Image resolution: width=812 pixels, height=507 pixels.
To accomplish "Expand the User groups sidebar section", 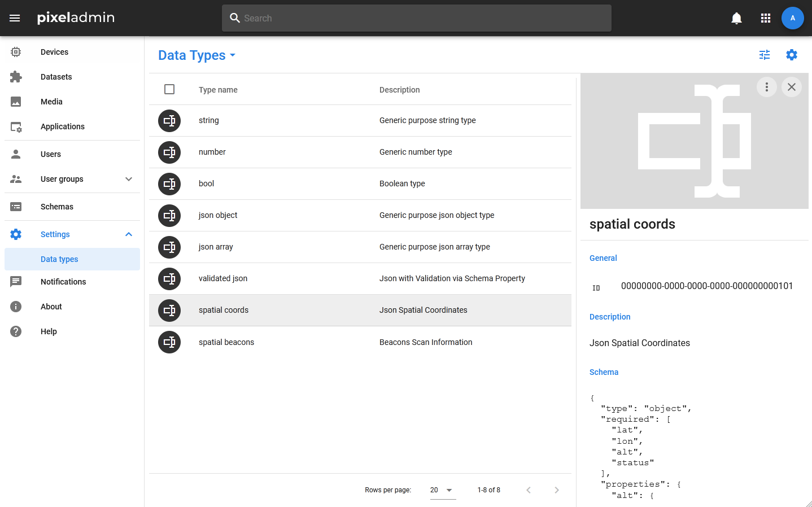I will pyautogui.click(x=129, y=179).
